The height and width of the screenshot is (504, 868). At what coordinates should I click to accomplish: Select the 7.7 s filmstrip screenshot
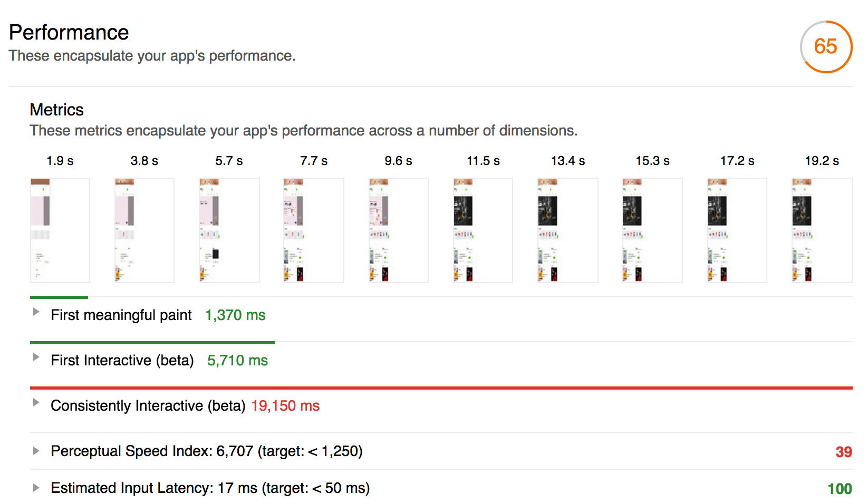pyautogui.click(x=314, y=230)
